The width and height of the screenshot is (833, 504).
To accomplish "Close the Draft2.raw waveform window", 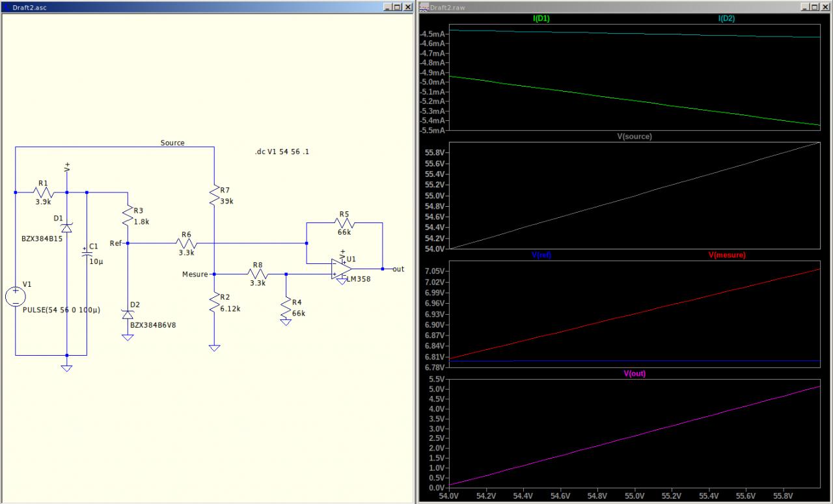I will pyautogui.click(x=825, y=7).
